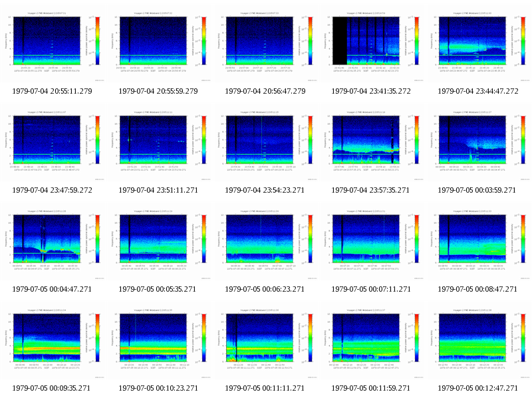Image resolution: width=532 pixels, height=396 pixels.
Task: Open the 1979-07-05 00:08:47.271 spectrogram thumbnail
Action: tap(477, 245)
